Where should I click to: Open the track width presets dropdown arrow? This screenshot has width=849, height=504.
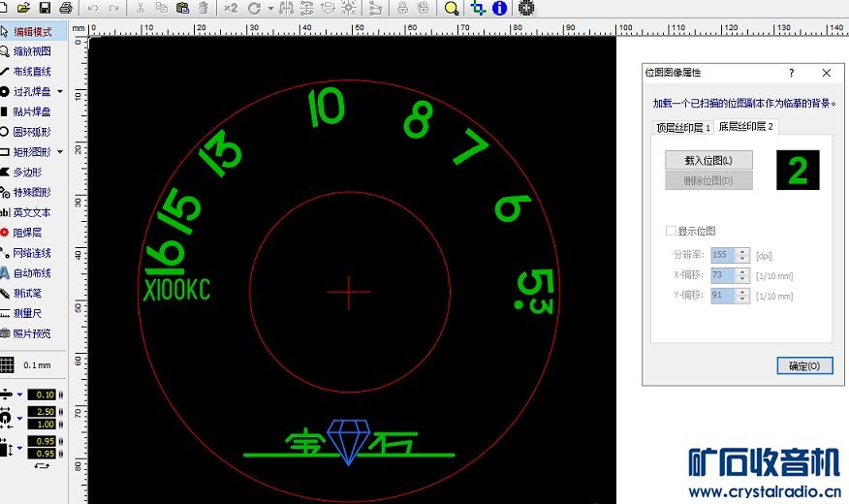click(19, 394)
